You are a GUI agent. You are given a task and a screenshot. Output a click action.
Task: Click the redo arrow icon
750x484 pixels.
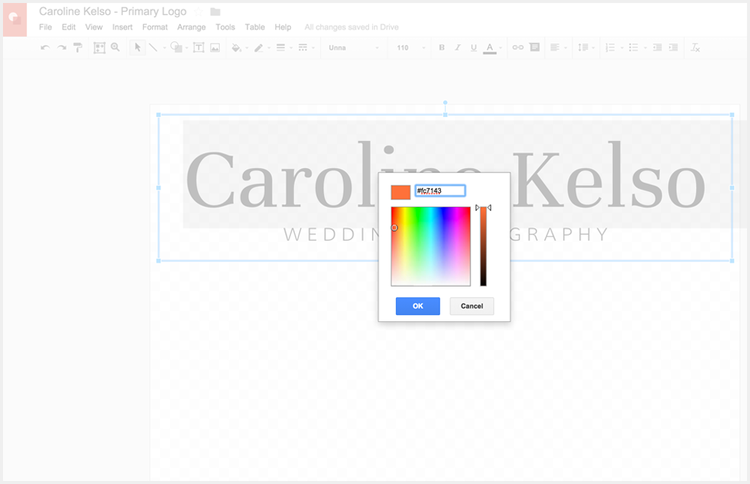click(62, 47)
